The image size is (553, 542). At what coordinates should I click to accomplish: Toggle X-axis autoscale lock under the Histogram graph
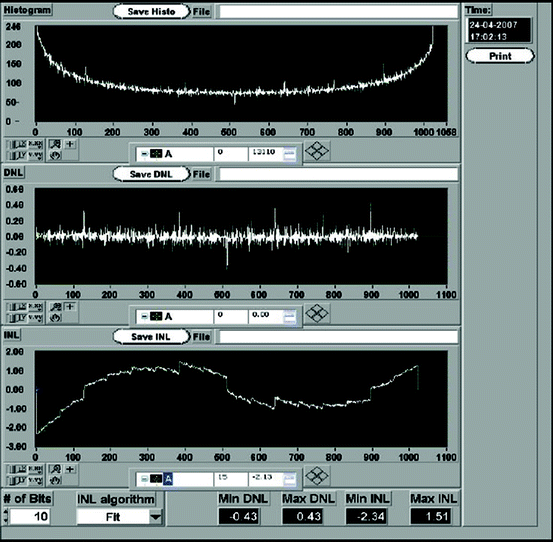17,144
